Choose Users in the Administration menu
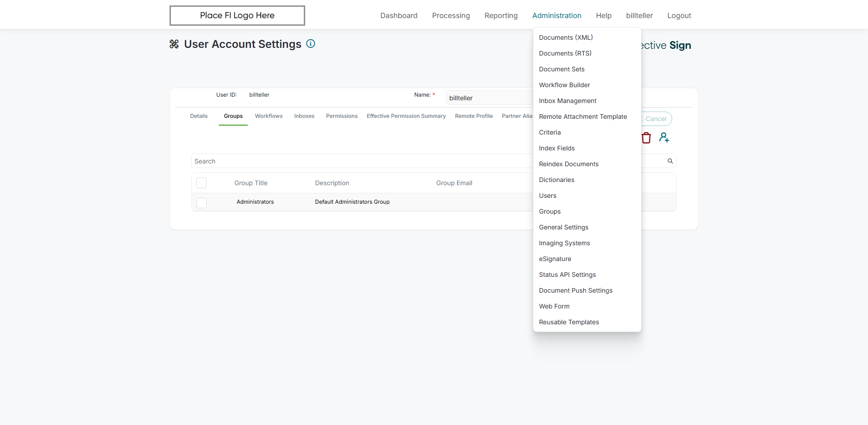The width and height of the screenshot is (868, 425). point(547,196)
